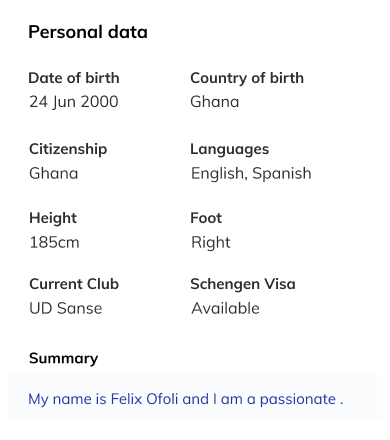This screenshot has height=440, width=390.
Task: Select the Country of birth label
Action: click(247, 78)
